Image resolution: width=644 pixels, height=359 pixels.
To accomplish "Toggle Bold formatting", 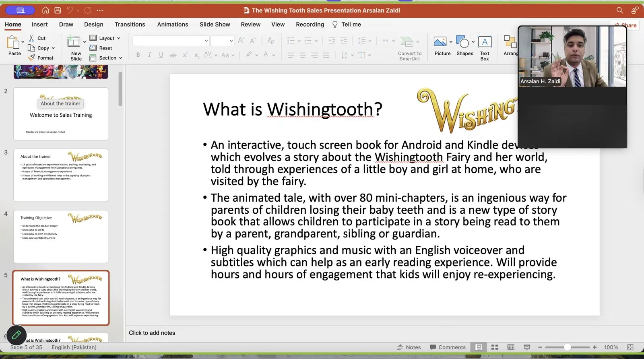I will click(x=138, y=55).
